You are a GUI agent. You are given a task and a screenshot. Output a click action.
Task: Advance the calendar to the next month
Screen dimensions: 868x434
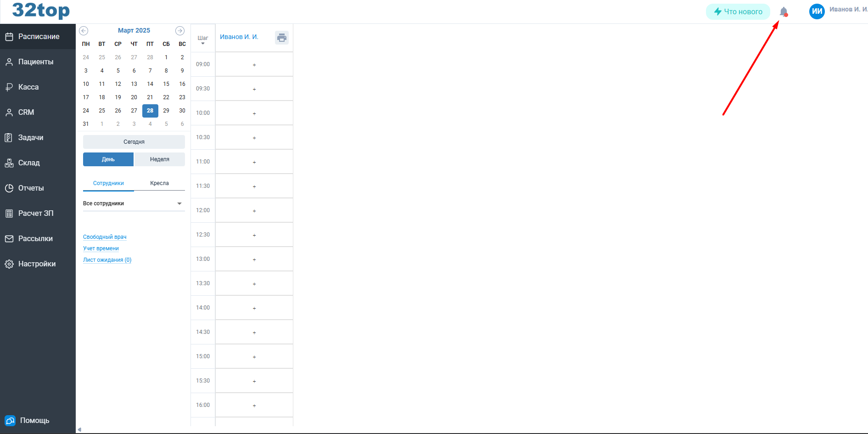click(180, 31)
